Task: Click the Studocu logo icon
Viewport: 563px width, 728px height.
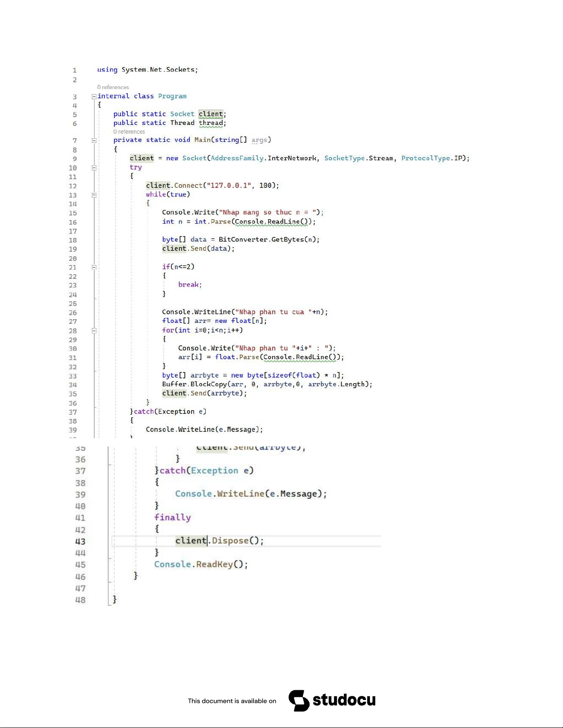Action: 299,700
